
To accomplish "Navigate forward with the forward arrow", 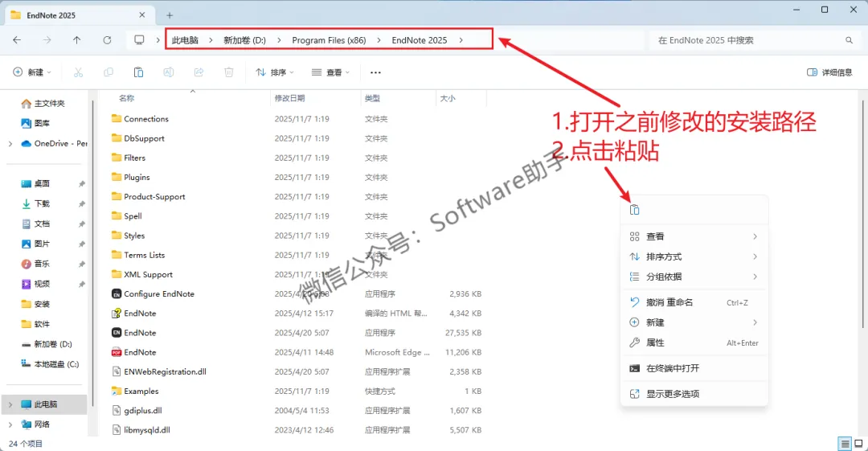I will pyautogui.click(x=47, y=40).
